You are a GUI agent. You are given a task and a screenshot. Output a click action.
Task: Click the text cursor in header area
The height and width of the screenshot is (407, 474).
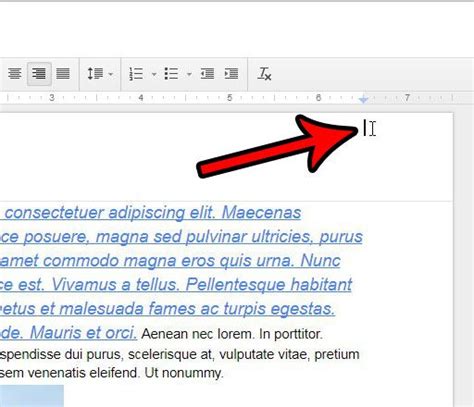(x=364, y=128)
